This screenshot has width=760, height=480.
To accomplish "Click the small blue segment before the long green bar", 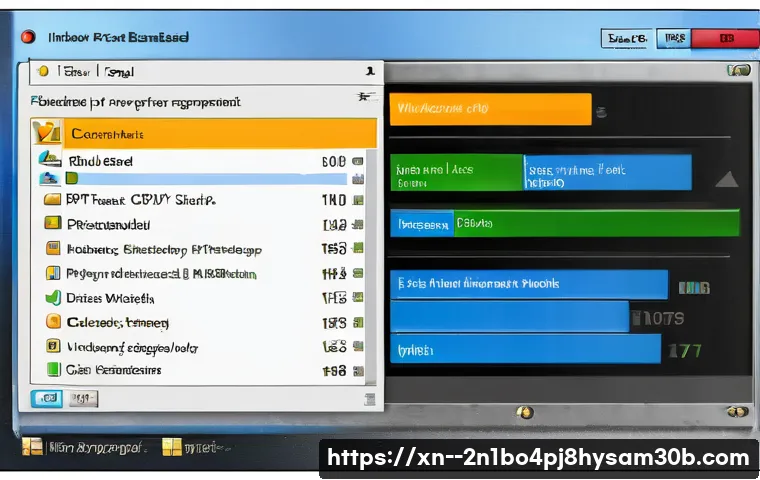I will 422,224.
